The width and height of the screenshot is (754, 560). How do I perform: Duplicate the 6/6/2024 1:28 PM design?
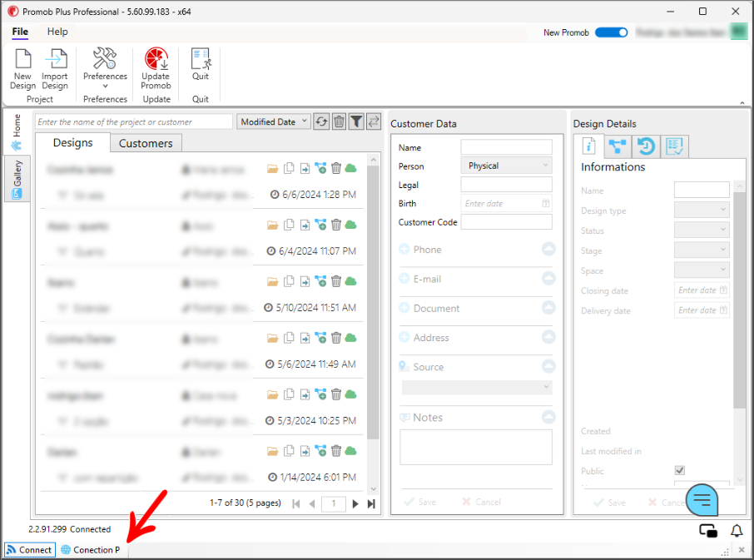point(289,168)
